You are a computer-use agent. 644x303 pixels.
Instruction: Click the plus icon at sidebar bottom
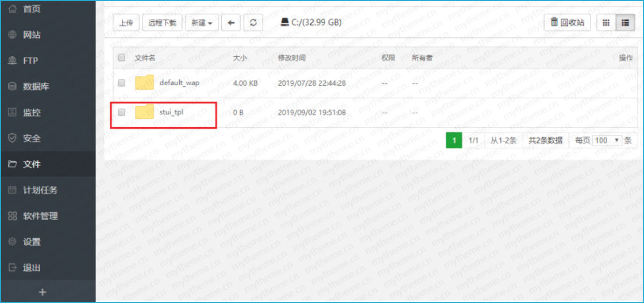(43, 292)
